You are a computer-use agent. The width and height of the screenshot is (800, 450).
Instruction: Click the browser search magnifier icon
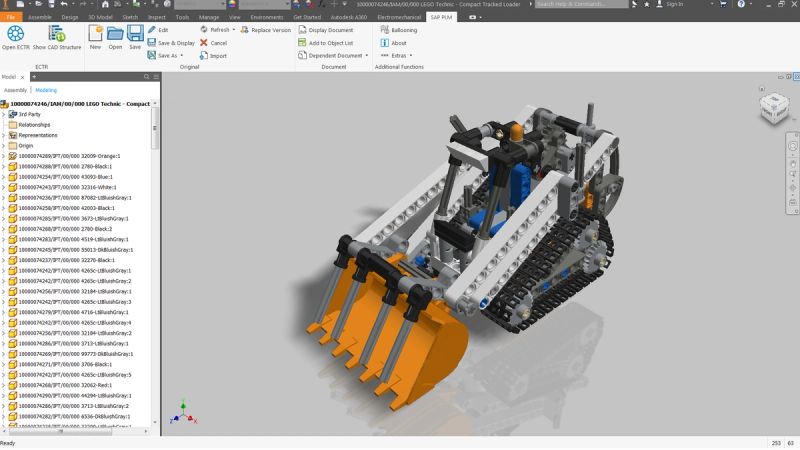coord(146,77)
